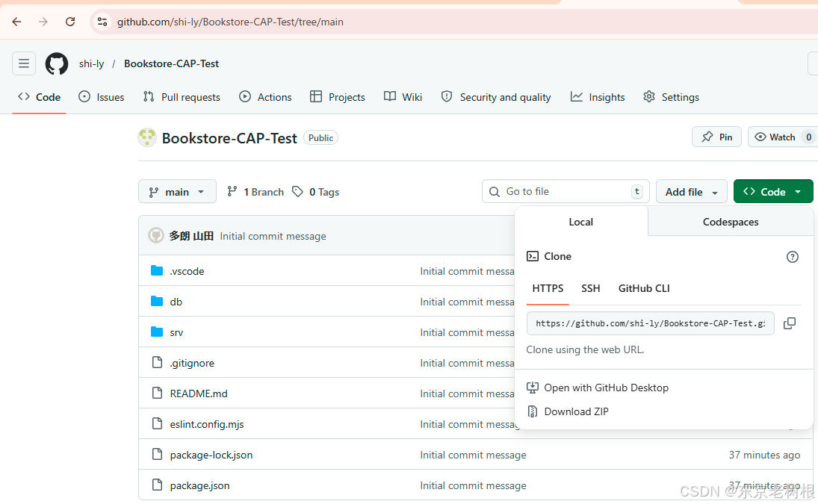The height and width of the screenshot is (504, 818).
Task: Open the hamburger navigation menu
Action: click(x=24, y=63)
